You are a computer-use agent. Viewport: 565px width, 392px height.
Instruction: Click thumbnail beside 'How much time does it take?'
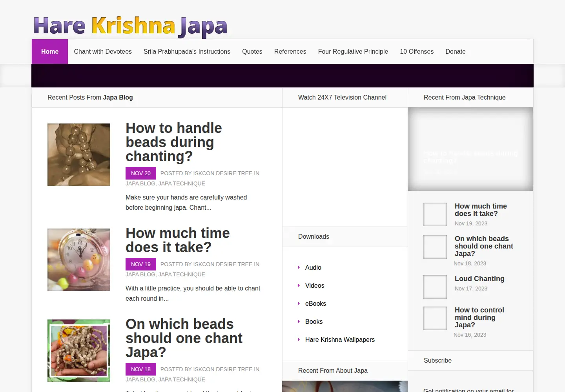click(x=435, y=214)
